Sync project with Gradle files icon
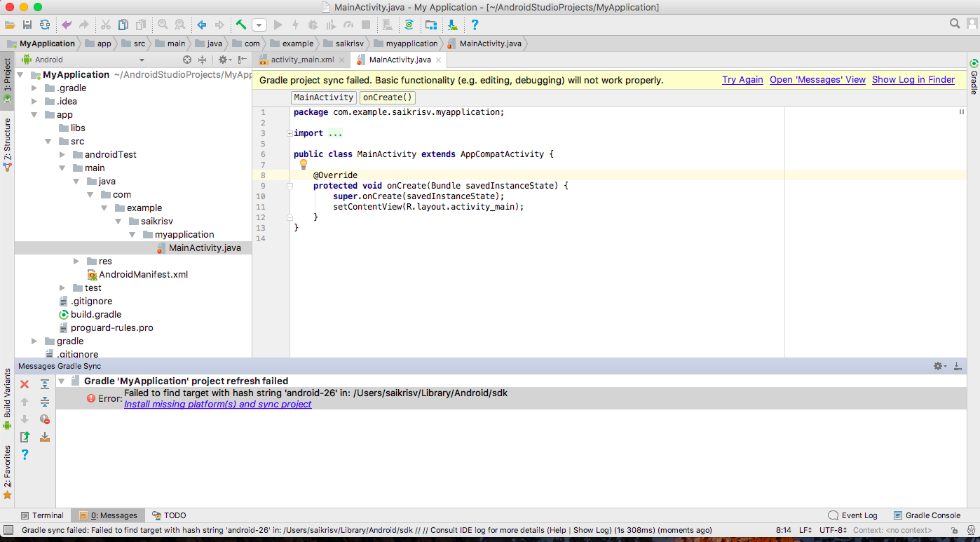Image resolution: width=980 pixels, height=542 pixels. coord(409,25)
